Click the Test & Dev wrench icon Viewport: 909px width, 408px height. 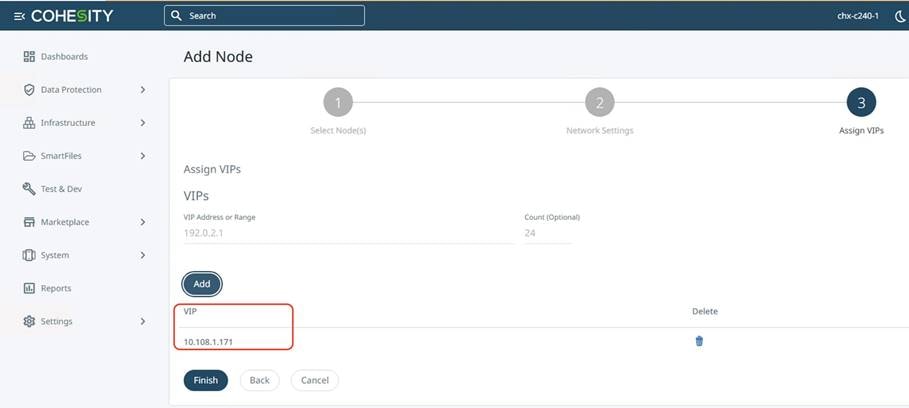tap(29, 189)
